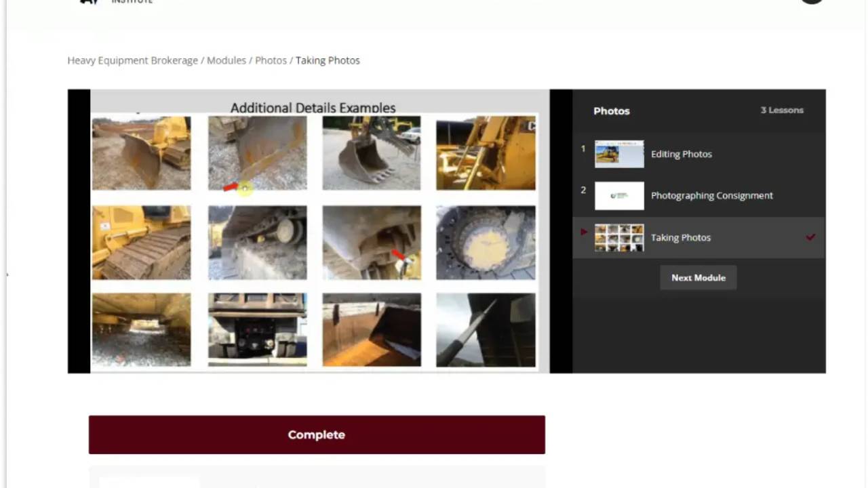Select the Editing Photos lesson thumbnail
The image size is (868, 488).
point(619,154)
